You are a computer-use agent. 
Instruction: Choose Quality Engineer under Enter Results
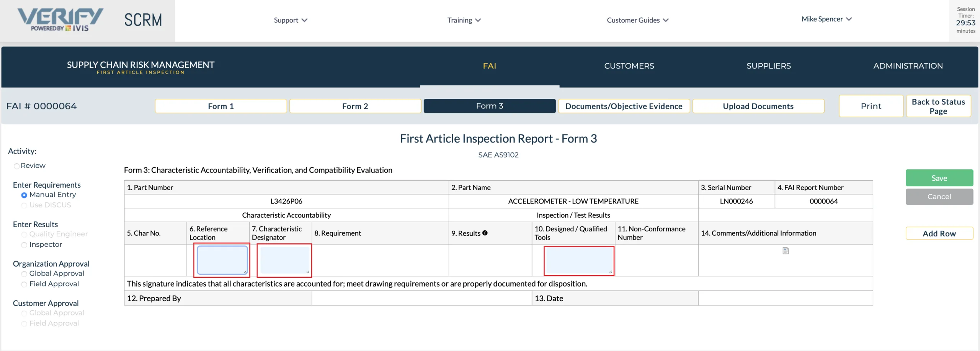point(24,234)
